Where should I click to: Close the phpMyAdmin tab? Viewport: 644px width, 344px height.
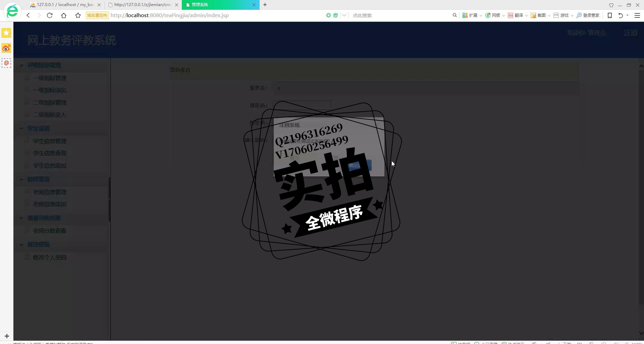[x=99, y=5]
